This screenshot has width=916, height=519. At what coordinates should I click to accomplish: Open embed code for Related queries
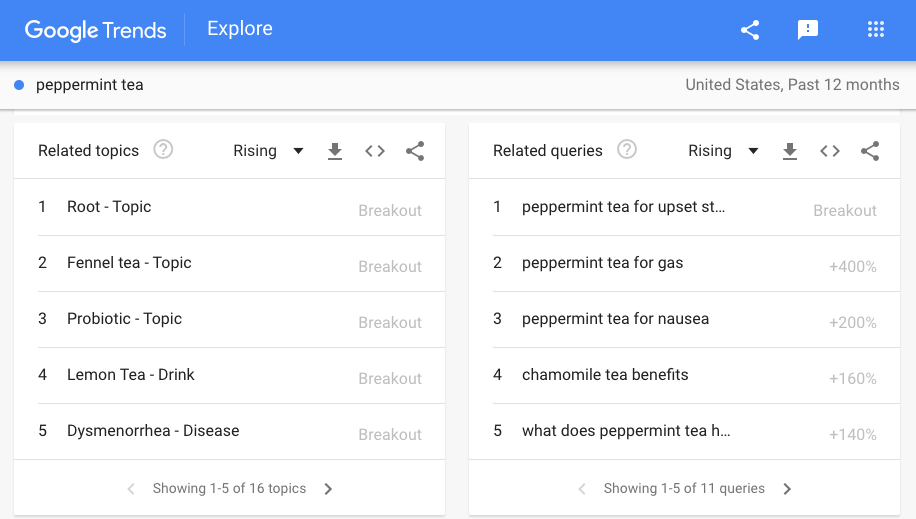click(x=830, y=151)
